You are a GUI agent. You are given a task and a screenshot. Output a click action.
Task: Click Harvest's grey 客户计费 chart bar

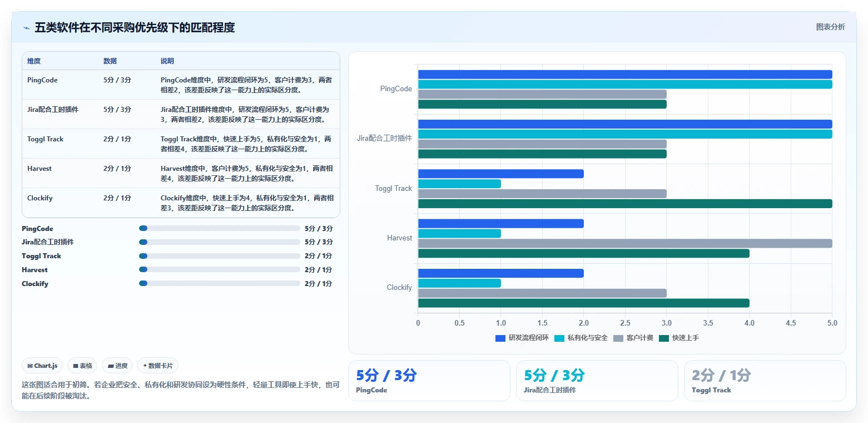coord(625,243)
